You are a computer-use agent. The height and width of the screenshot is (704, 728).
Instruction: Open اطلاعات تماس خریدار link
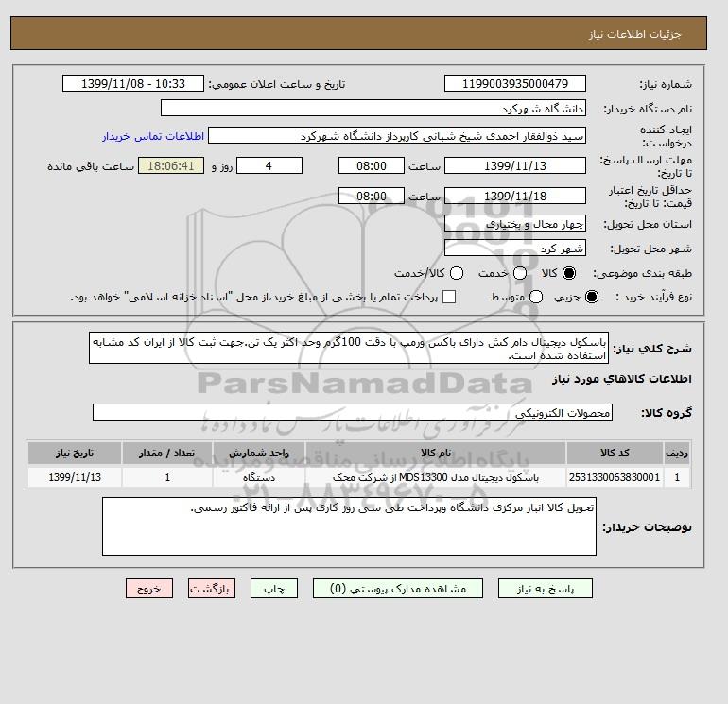coord(153,136)
